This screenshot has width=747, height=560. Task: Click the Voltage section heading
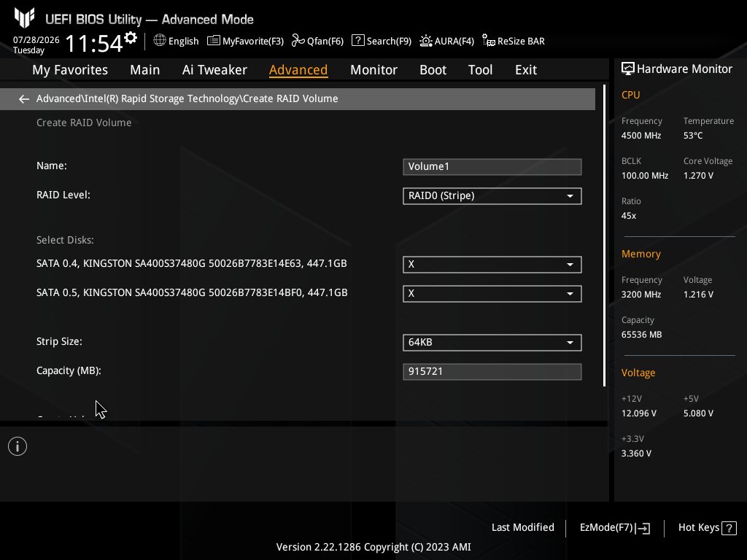click(x=638, y=373)
